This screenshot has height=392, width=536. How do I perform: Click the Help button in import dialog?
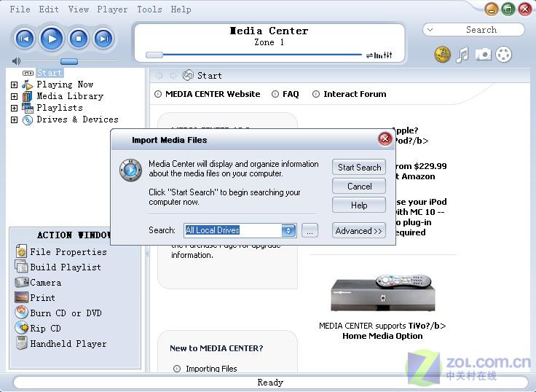pos(359,205)
